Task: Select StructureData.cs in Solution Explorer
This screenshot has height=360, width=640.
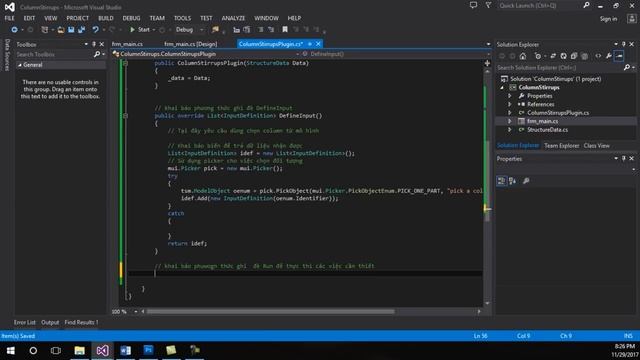Action: pyautogui.click(x=547, y=130)
